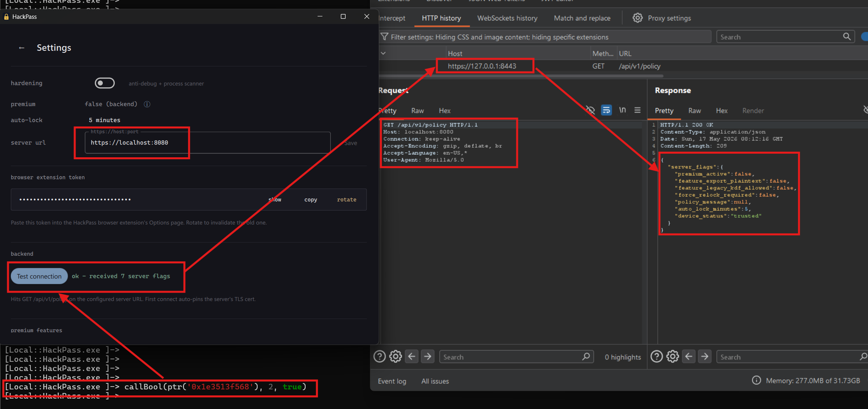Toggle word wrap in Request panel

[606, 110]
